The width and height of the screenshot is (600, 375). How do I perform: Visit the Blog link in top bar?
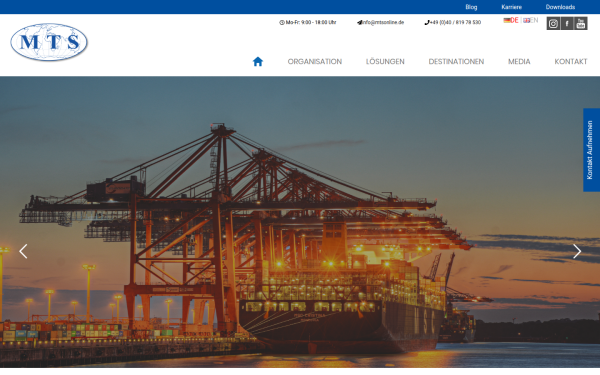point(471,7)
